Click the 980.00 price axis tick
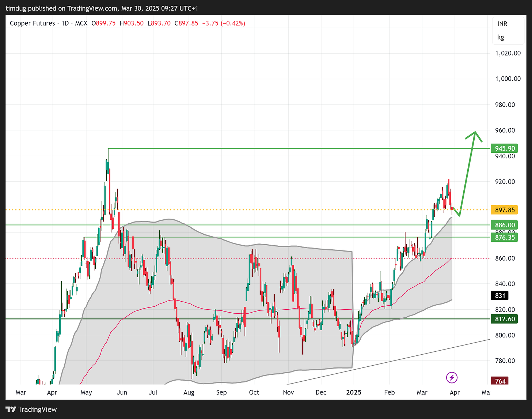Screen dimensions: 532x419 tap(505, 105)
